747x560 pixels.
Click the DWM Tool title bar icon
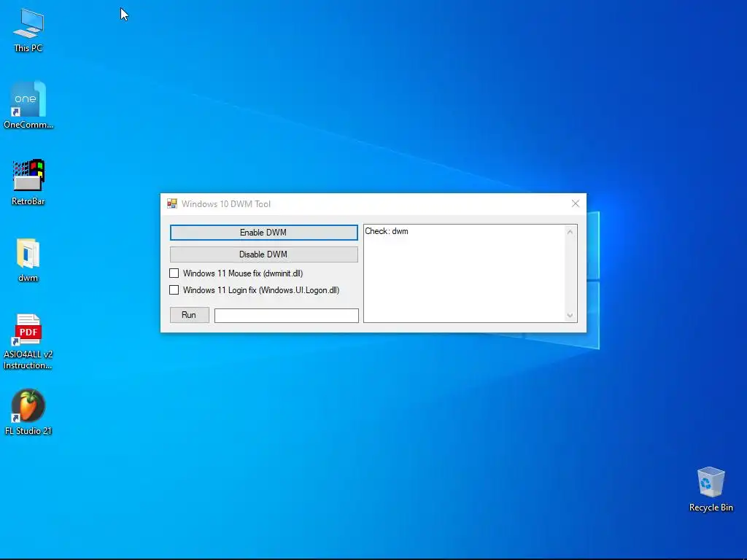pos(172,204)
